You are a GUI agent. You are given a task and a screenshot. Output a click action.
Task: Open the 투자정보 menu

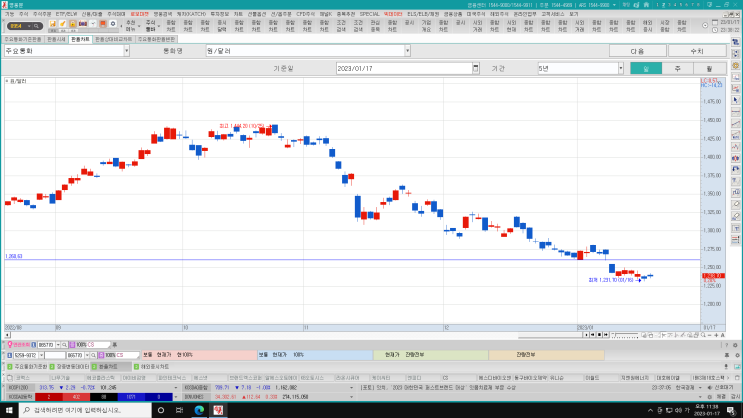pos(219,14)
